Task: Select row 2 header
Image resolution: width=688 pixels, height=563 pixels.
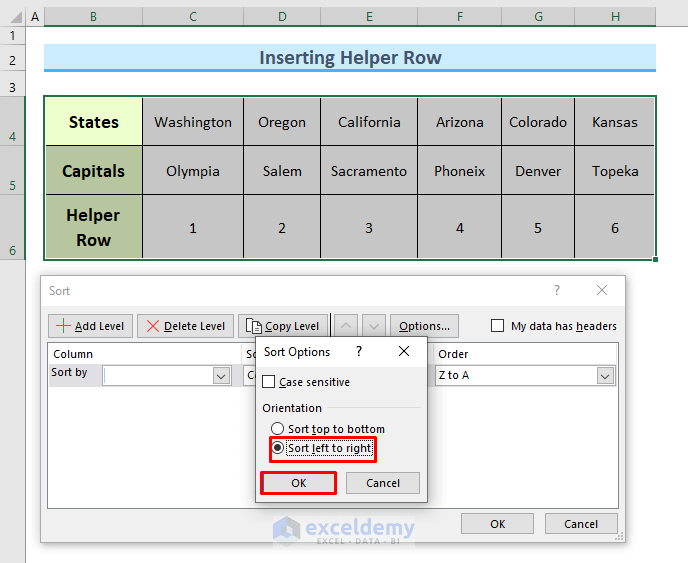Action: (x=12, y=60)
